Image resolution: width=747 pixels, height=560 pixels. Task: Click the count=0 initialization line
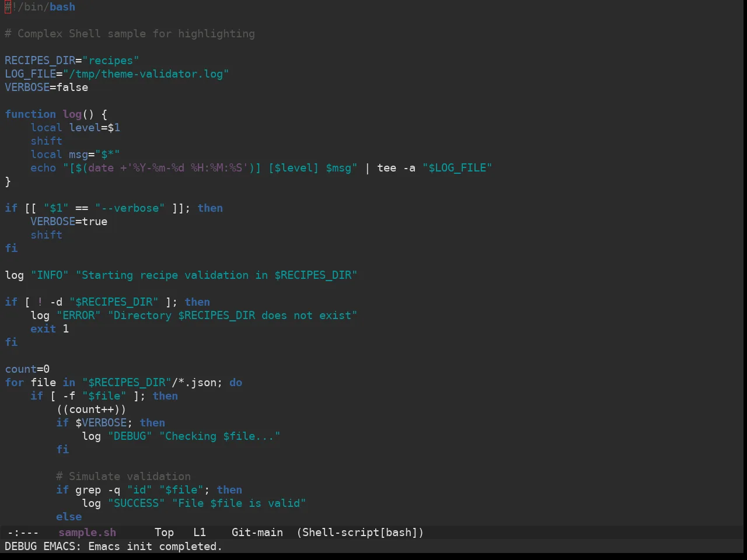click(x=27, y=369)
